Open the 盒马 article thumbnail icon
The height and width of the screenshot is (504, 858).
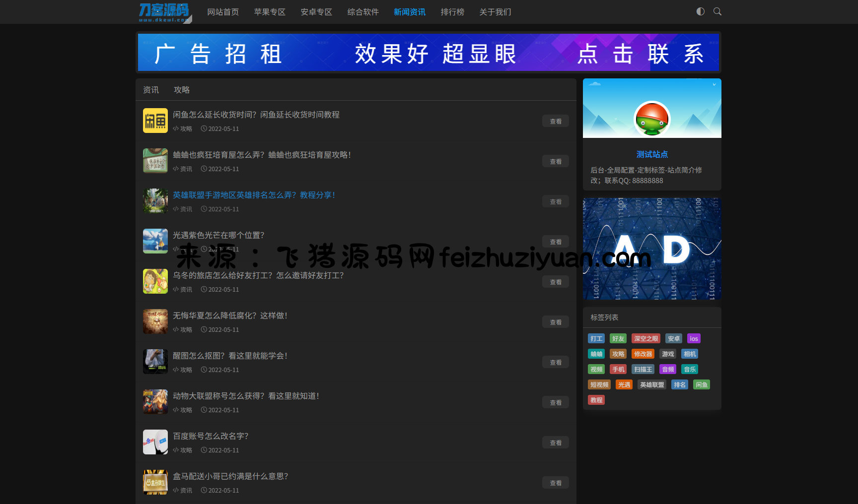point(155,482)
